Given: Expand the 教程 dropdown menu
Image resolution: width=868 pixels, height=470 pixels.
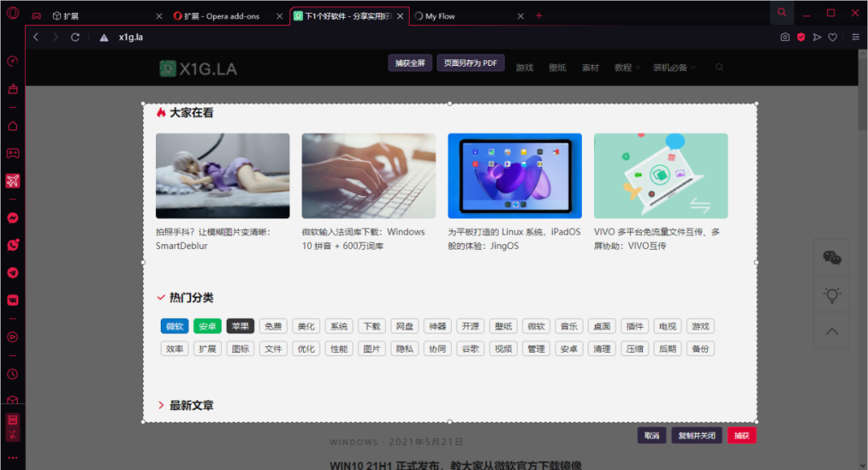Looking at the screenshot, I should (x=627, y=67).
